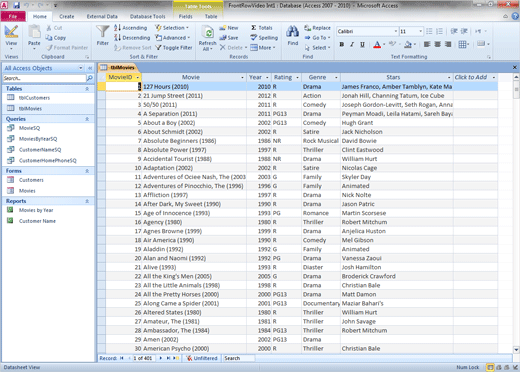Image resolution: width=520 pixels, height=372 pixels.
Task: Go to first record button
Action: (x=122, y=358)
